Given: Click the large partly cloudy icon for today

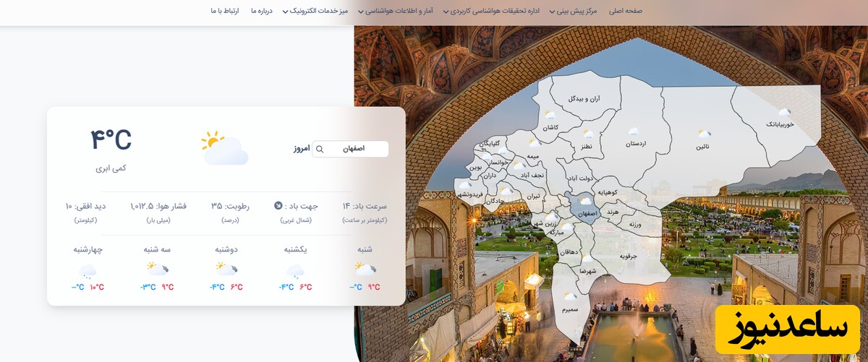Looking at the screenshot, I should pyautogui.click(x=224, y=148).
